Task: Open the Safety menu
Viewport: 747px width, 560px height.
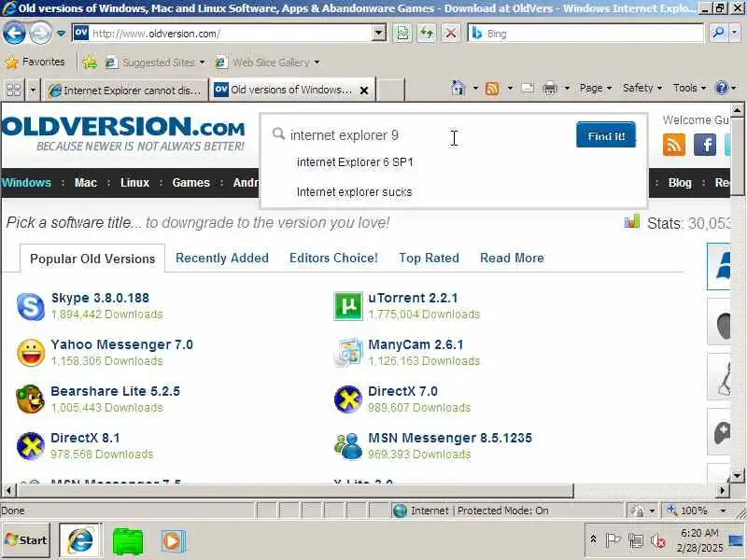Action: click(x=642, y=88)
